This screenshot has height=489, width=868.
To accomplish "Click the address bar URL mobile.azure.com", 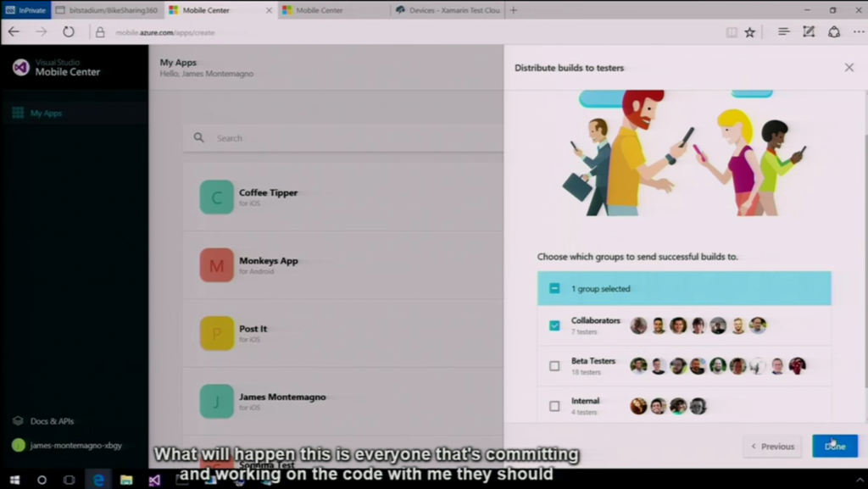I will pos(165,33).
